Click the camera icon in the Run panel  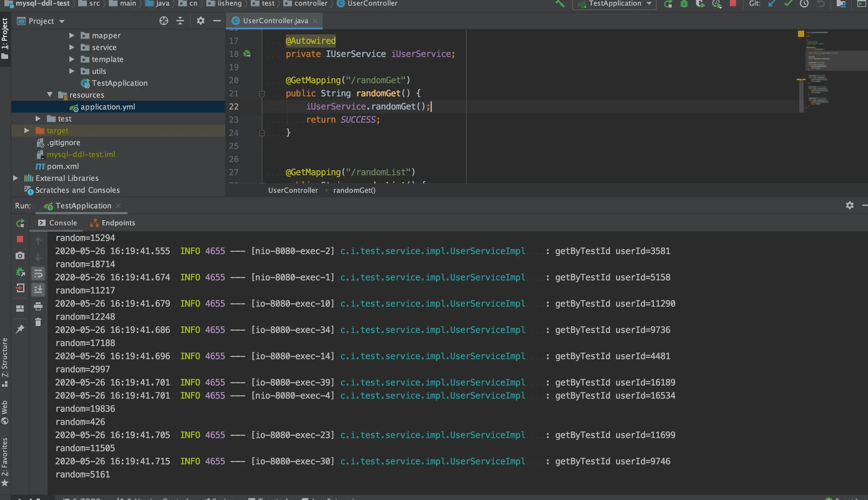click(20, 256)
